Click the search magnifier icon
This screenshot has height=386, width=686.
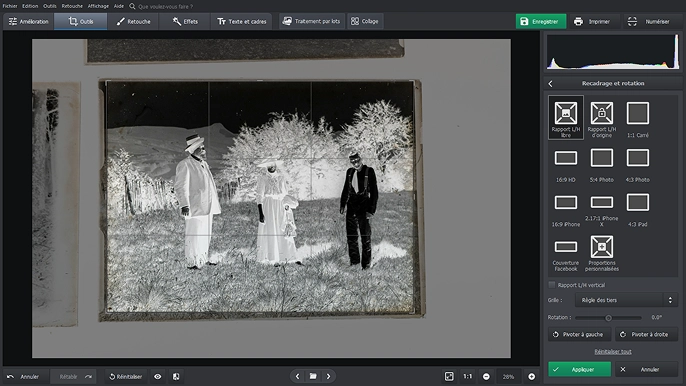(x=132, y=6)
